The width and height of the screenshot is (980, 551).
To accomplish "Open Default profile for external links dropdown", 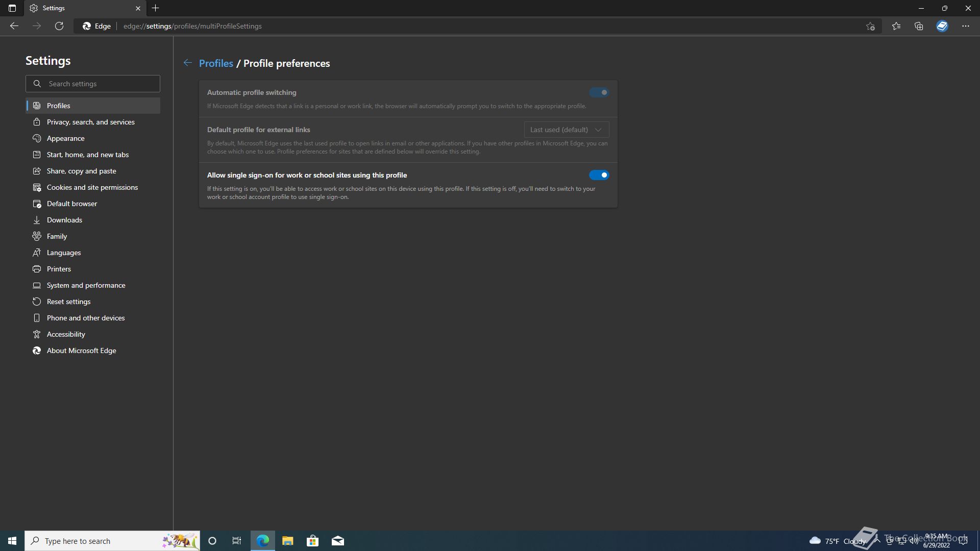I will [x=567, y=130].
